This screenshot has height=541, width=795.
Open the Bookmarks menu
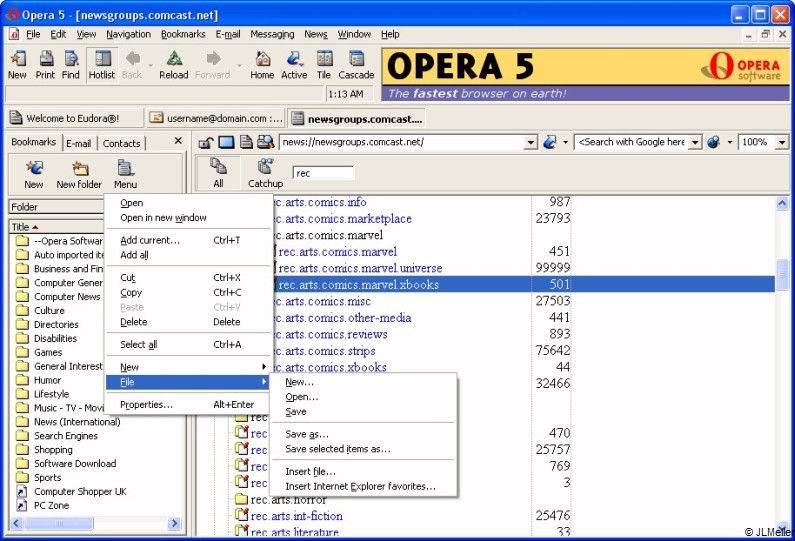coord(183,34)
